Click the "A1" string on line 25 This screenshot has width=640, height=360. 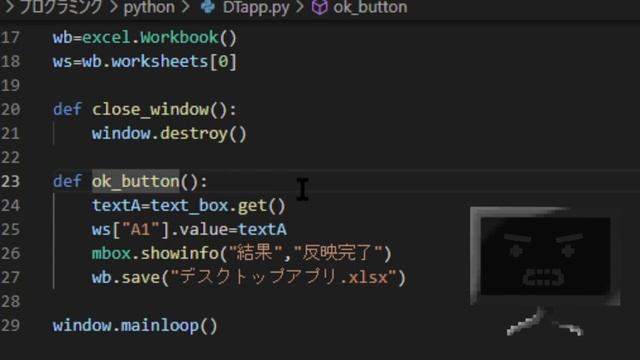[140, 229]
